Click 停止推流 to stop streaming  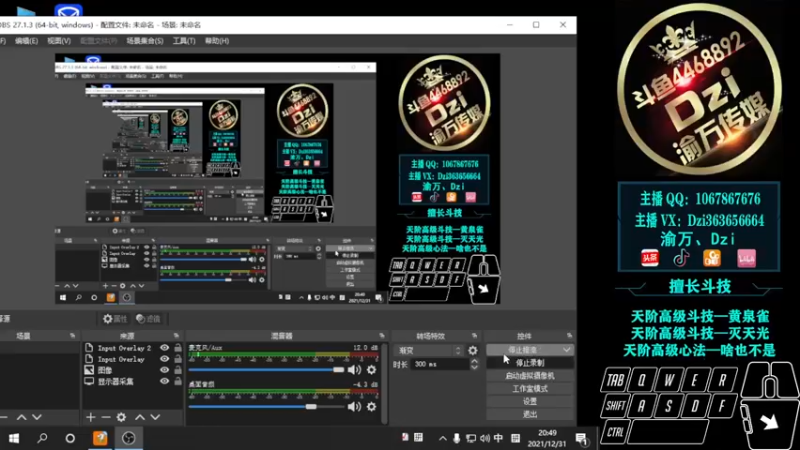point(523,350)
